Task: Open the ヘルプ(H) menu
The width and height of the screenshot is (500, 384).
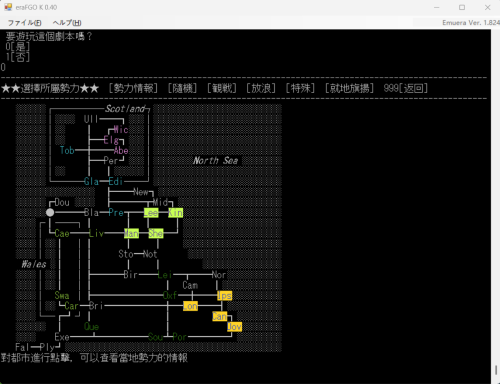Action: tap(67, 23)
